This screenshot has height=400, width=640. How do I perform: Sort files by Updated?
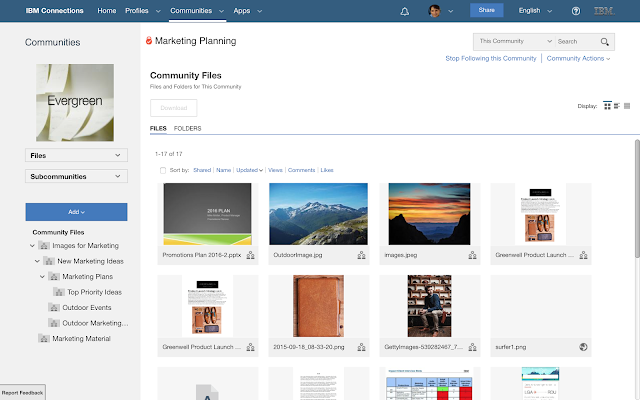point(249,170)
